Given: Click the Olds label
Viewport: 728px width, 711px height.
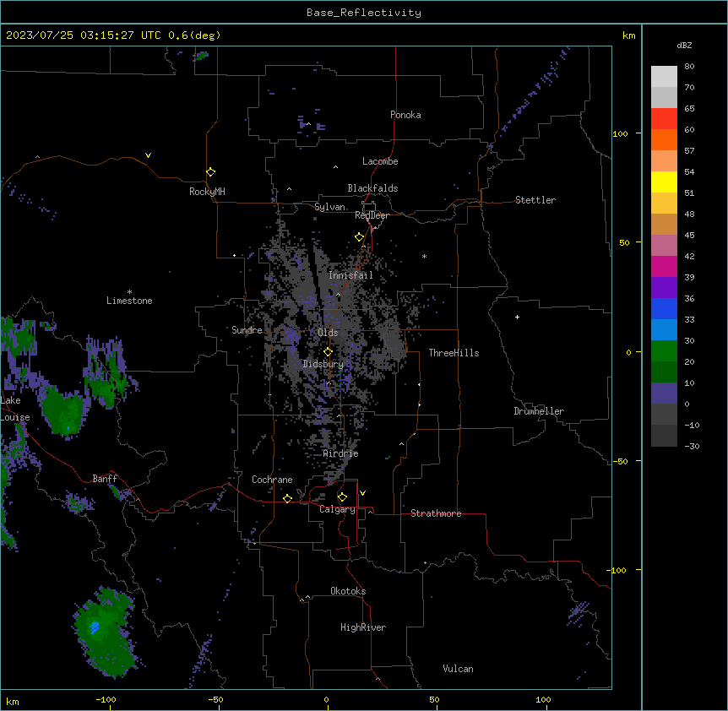Looking at the screenshot, I should [x=328, y=333].
